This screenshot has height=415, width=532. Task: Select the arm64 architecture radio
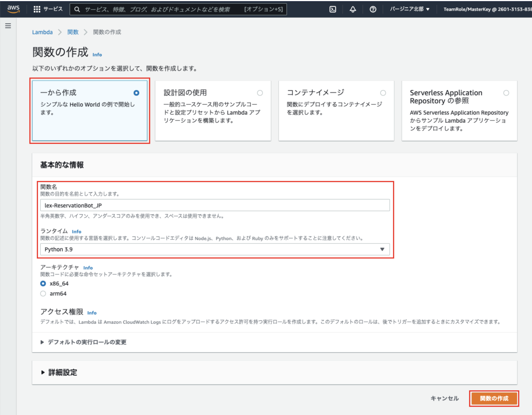(43, 293)
